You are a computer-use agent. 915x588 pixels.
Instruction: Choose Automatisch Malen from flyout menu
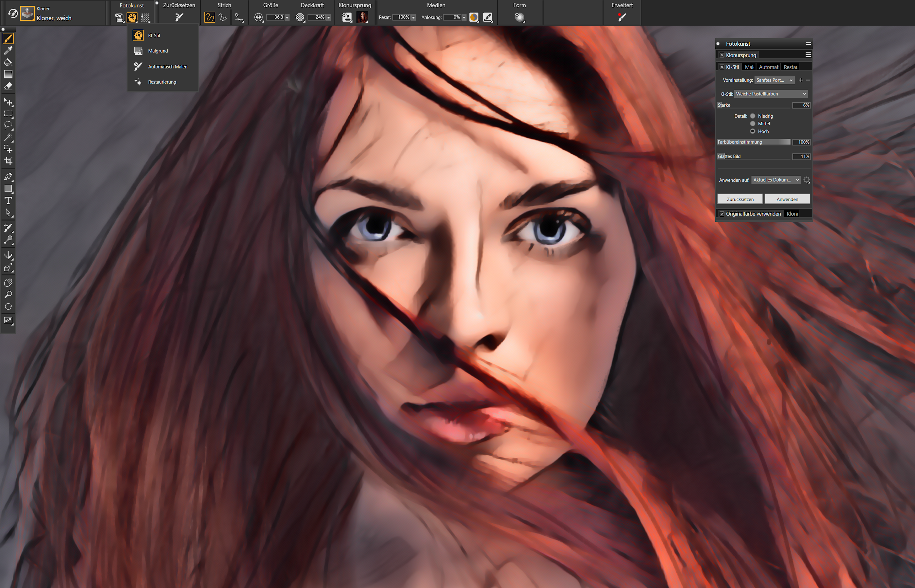click(167, 67)
